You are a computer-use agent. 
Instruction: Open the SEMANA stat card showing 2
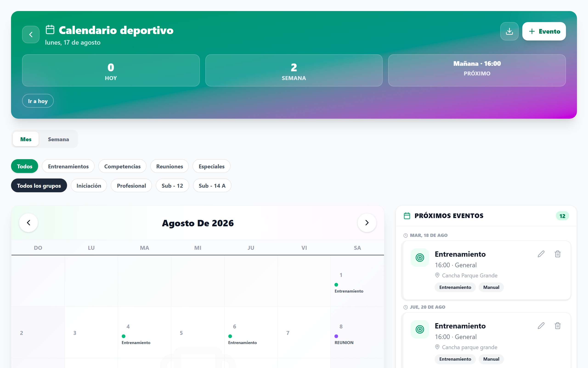click(x=294, y=70)
